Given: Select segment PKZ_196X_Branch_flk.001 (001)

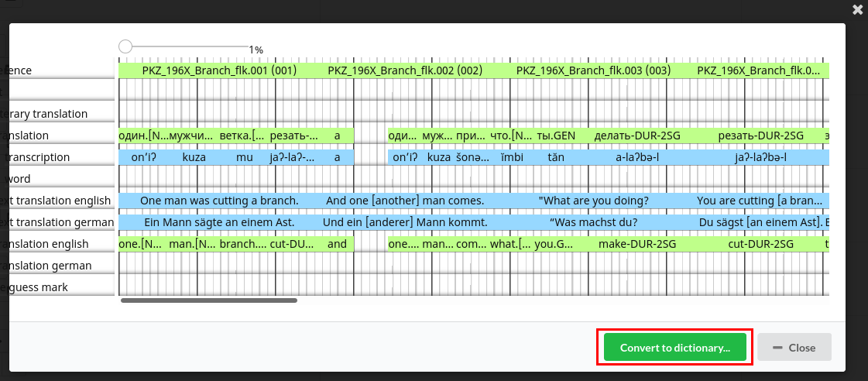Looking at the screenshot, I should pos(219,70).
